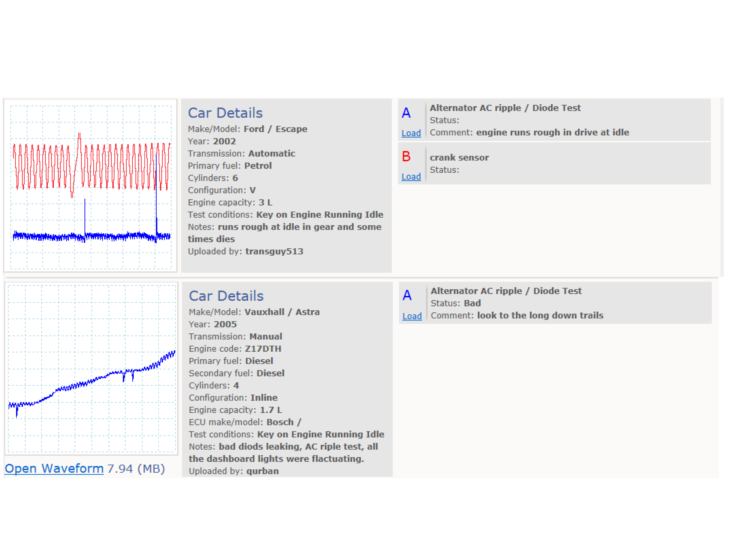Select 'Year: 2002' line
Image resolution: width=730 pixels, height=560 pixels.
212,141
